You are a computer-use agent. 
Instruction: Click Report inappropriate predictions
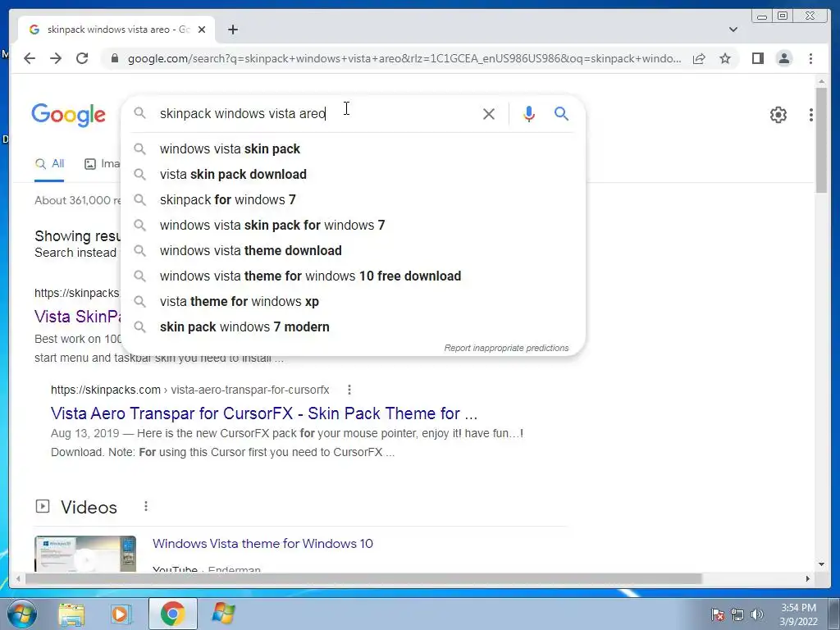[x=506, y=348]
